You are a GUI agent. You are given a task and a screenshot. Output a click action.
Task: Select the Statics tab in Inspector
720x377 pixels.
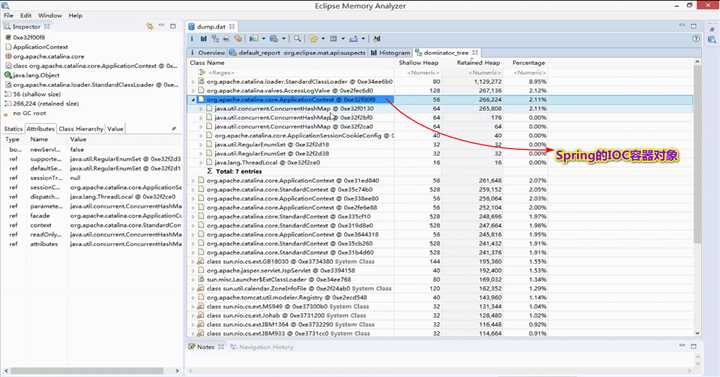(x=13, y=129)
